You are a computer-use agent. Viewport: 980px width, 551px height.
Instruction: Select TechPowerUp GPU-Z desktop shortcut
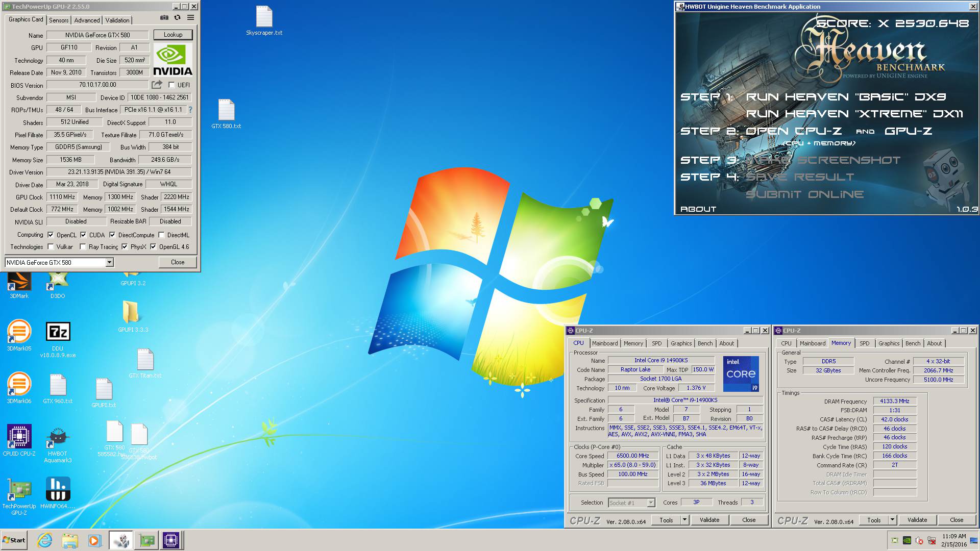[19, 496]
